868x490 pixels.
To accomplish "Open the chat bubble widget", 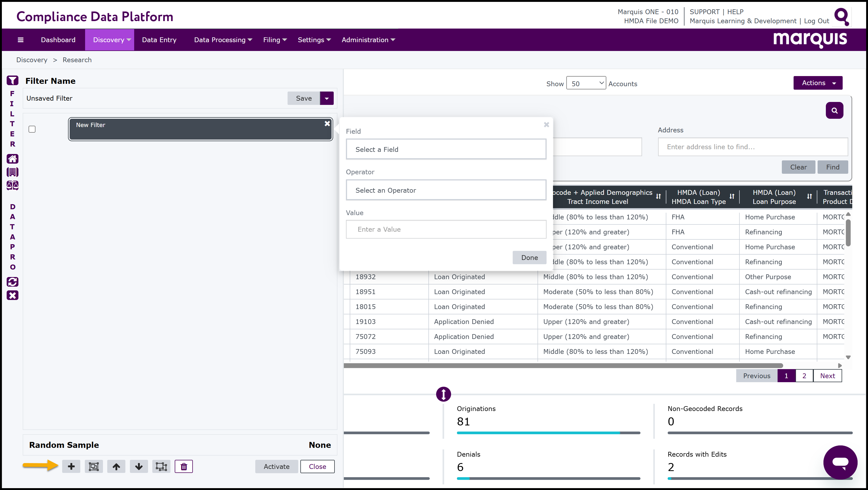I will click(840, 462).
